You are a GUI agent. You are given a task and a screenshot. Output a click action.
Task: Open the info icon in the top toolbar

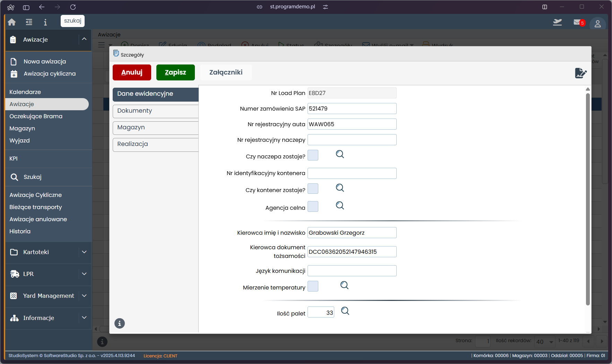point(45,22)
